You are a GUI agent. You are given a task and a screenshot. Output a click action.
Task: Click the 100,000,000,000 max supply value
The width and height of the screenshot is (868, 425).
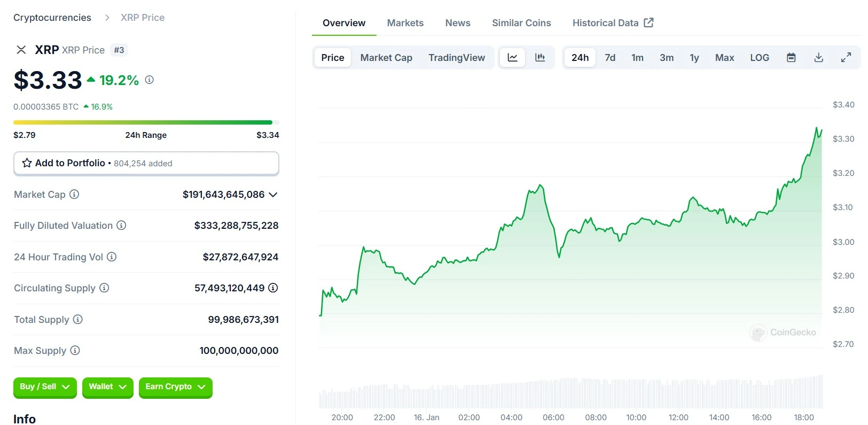click(239, 351)
